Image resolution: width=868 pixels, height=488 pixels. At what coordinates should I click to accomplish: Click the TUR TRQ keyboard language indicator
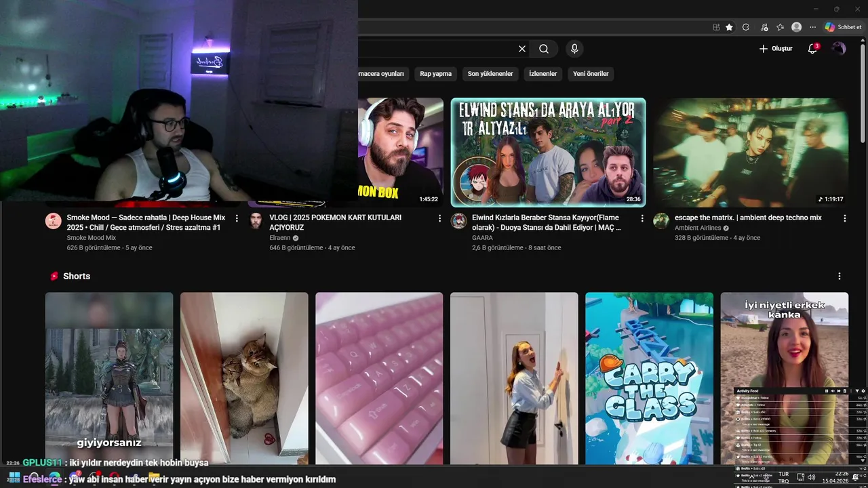[783, 477]
